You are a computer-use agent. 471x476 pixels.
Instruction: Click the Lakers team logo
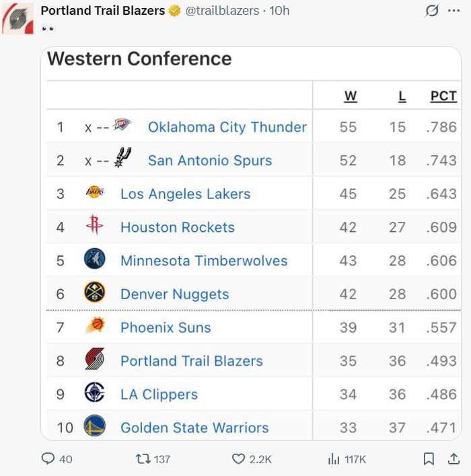pos(95,194)
